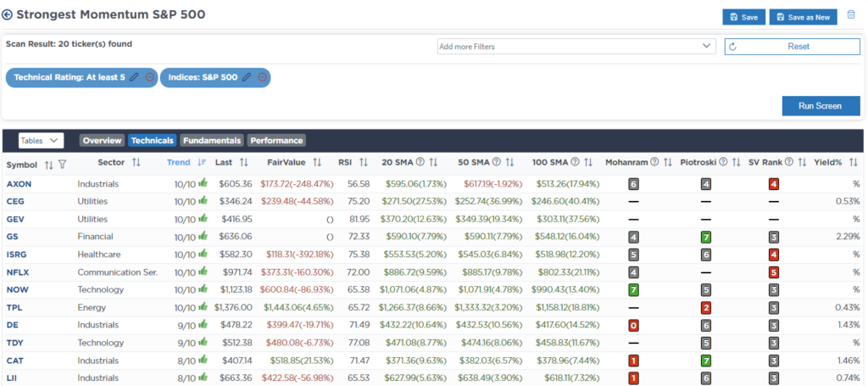The height and width of the screenshot is (386, 868).
Task: Show help for 100 SMA
Action: [576, 162]
